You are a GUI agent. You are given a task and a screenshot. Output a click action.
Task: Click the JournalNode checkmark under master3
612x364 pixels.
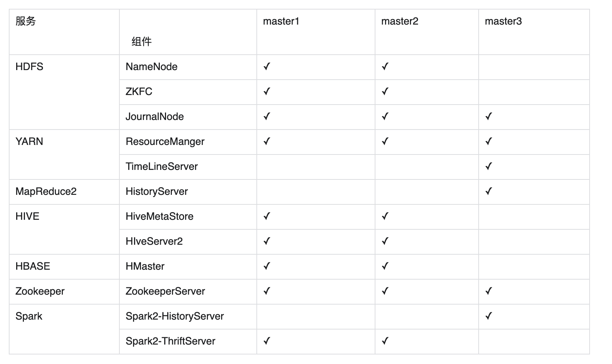click(489, 116)
